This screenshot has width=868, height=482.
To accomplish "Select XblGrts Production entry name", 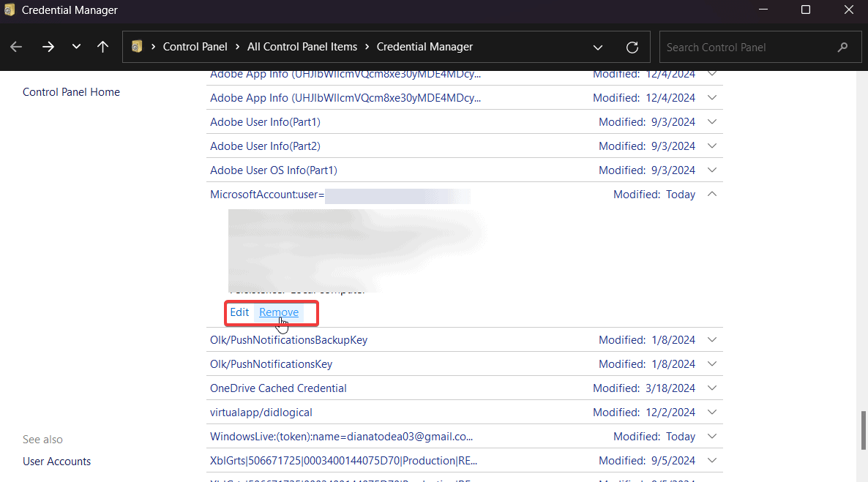I will 343,461.
